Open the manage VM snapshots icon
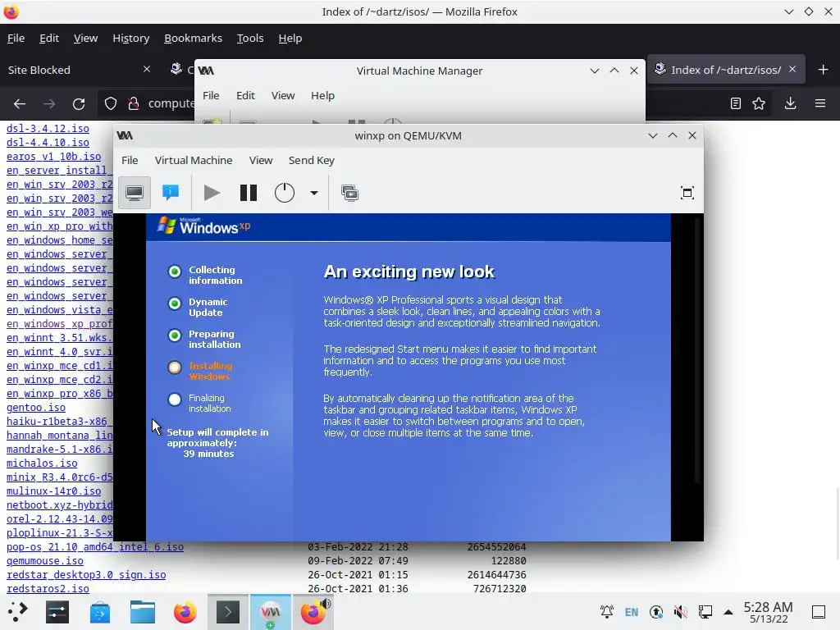 [349, 193]
